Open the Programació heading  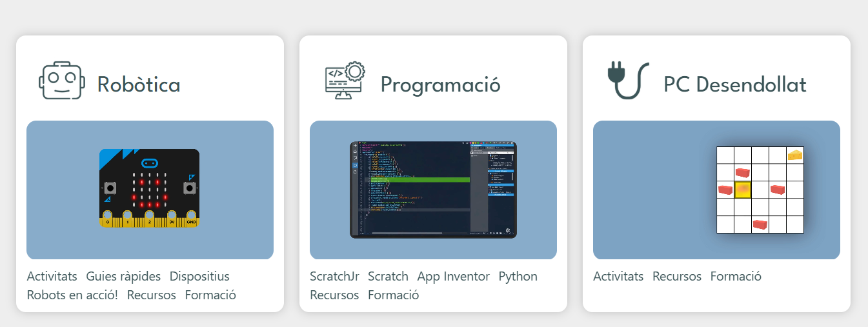point(440,84)
